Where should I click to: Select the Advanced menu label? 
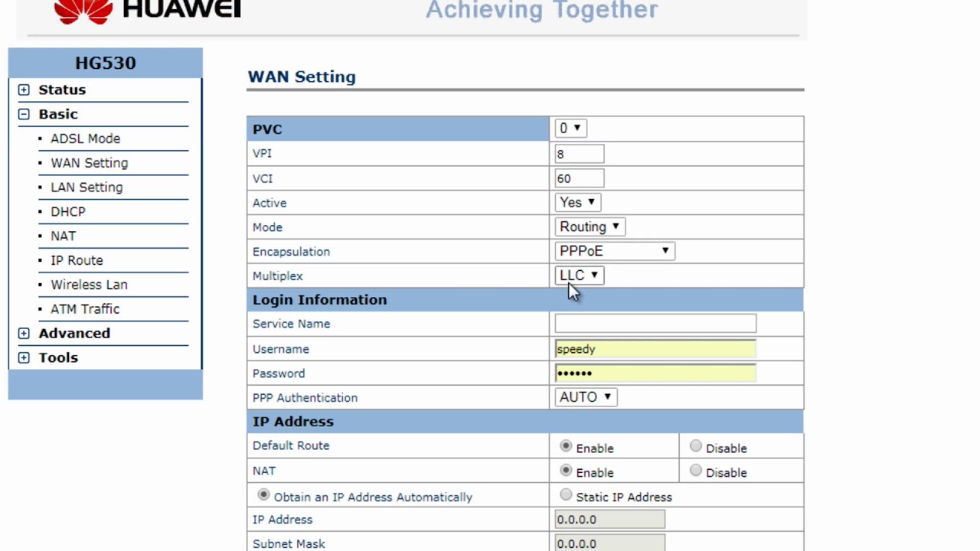(74, 334)
